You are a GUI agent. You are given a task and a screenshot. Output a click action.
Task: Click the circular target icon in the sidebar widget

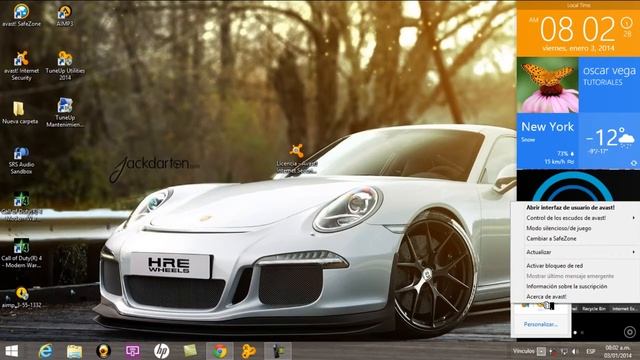coord(630,332)
